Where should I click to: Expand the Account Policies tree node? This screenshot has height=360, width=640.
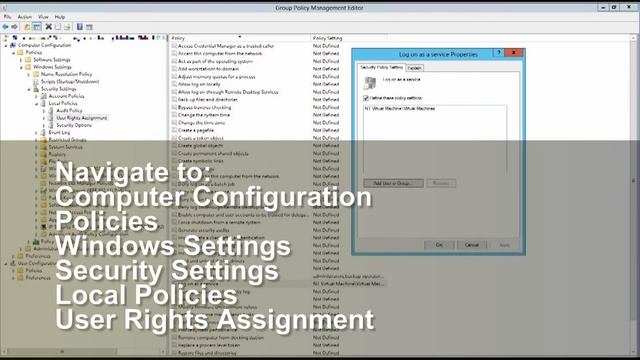(x=37, y=96)
